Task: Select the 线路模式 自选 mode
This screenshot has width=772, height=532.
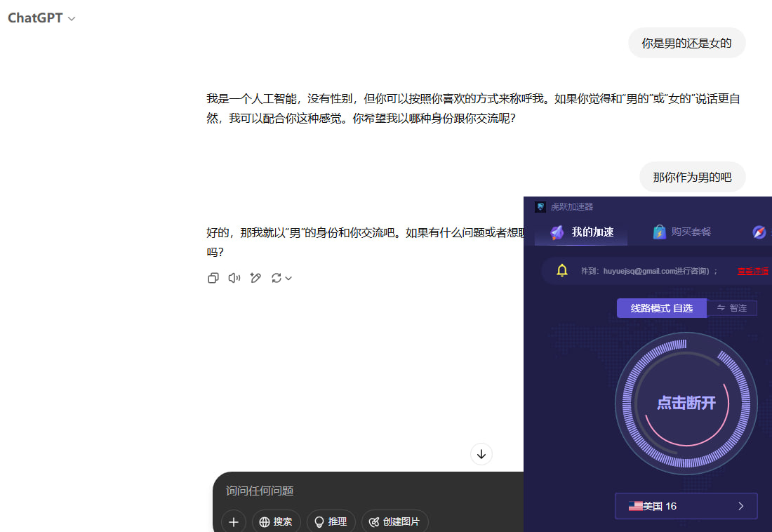Action: click(x=662, y=308)
